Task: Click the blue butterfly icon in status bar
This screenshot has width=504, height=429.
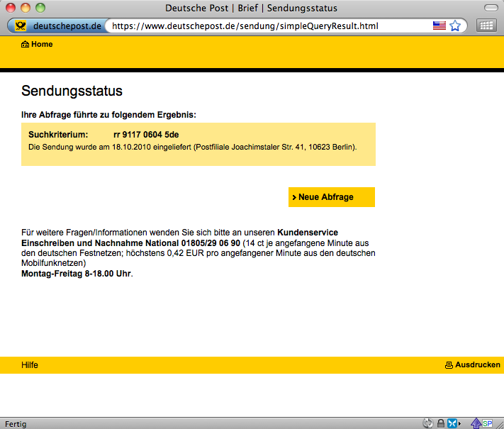Action: pyautogui.click(x=452, y=423)
